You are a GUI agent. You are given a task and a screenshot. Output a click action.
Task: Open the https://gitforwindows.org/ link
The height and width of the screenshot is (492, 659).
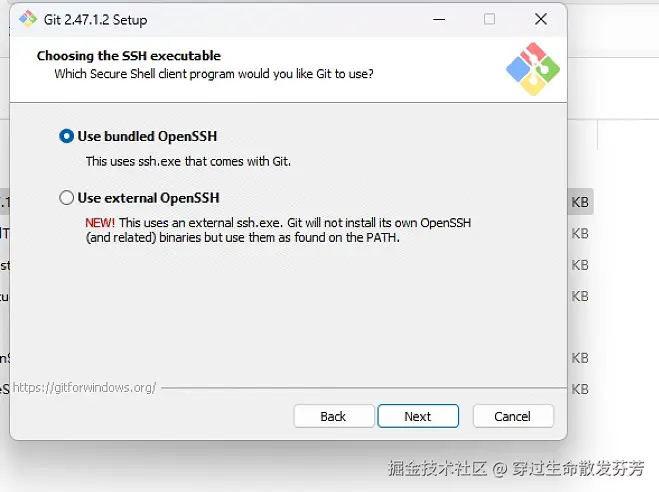(84, 387)
